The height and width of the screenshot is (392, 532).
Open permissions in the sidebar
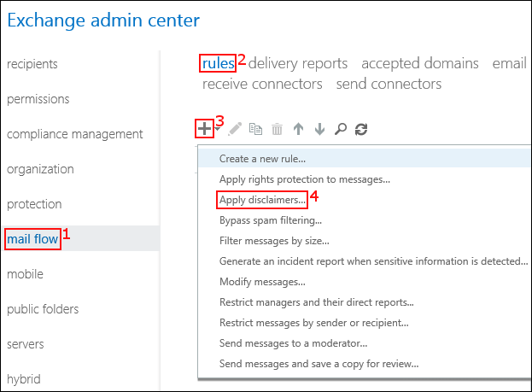tap(38, 99)
